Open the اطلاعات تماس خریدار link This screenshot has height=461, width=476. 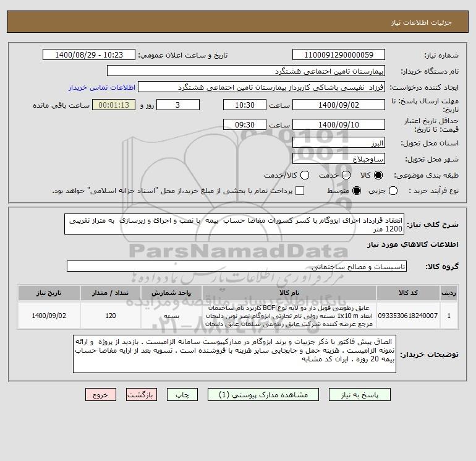click(102, 87)
